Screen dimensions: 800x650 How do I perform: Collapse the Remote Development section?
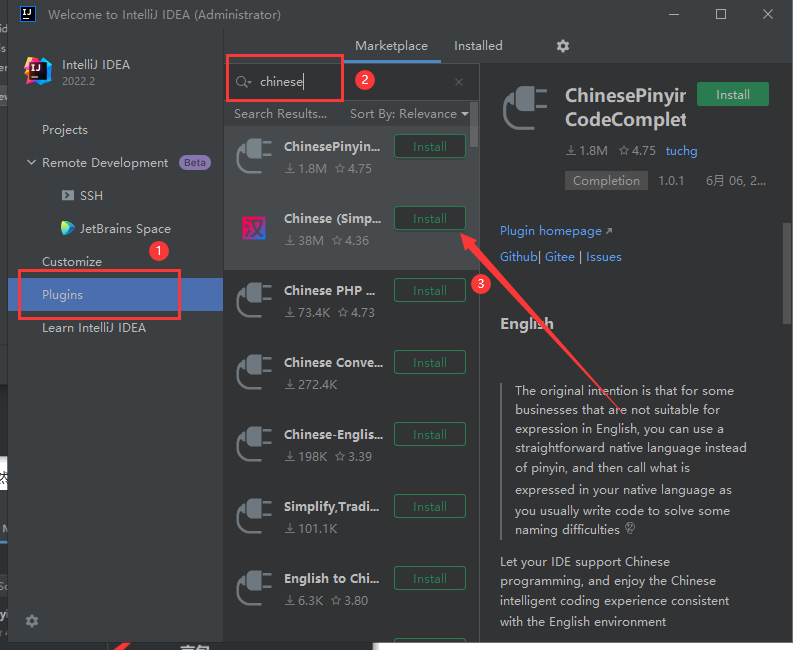(31, 163)
